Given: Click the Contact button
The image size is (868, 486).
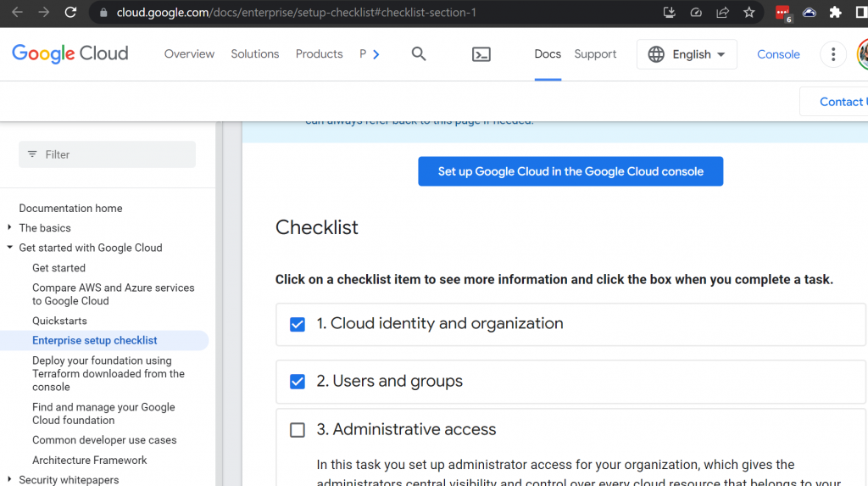Looking at the screenshot, I should click(x=834, y=102).
